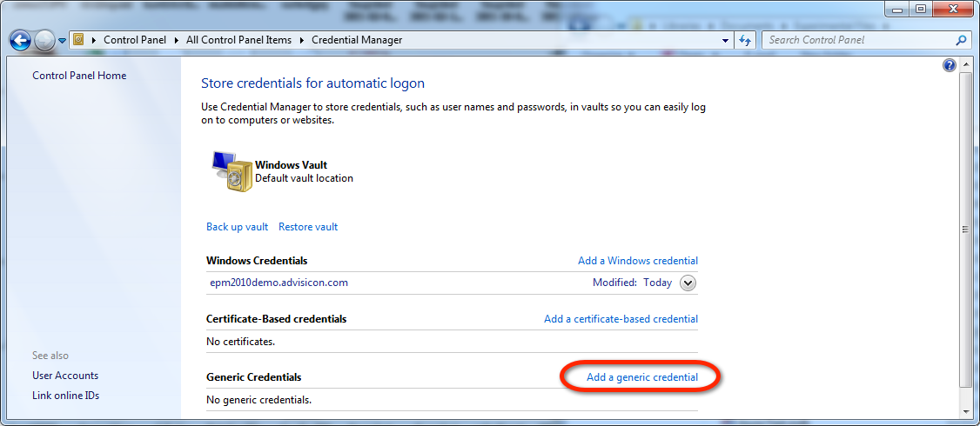Screen dimensions: 980x426
Task: Click the Forward navigation arrow button
Action: click(x=44, y=41)
